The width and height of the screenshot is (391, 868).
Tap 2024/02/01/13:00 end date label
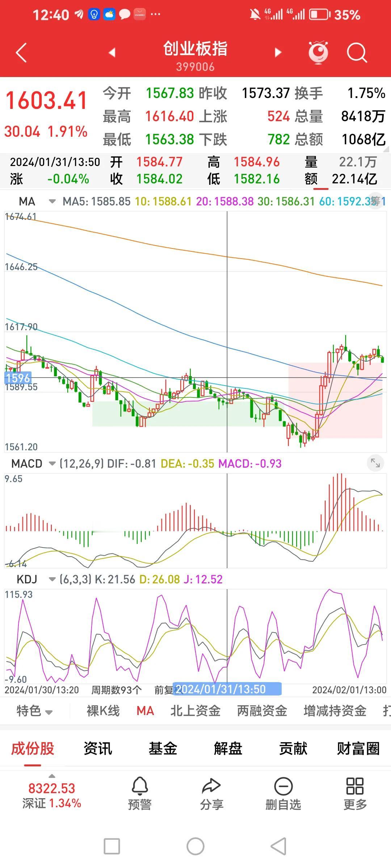pyautogui.click(x=349, y=690)
